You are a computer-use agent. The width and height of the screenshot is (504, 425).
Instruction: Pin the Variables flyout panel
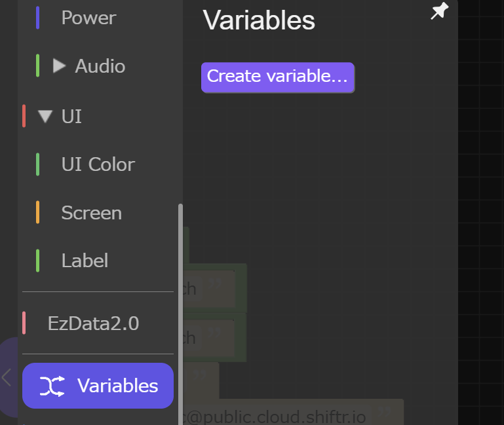(x=438, y=11)
